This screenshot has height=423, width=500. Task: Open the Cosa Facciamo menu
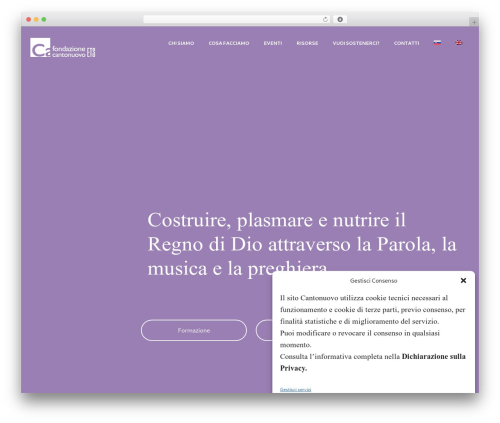point(229,43)
